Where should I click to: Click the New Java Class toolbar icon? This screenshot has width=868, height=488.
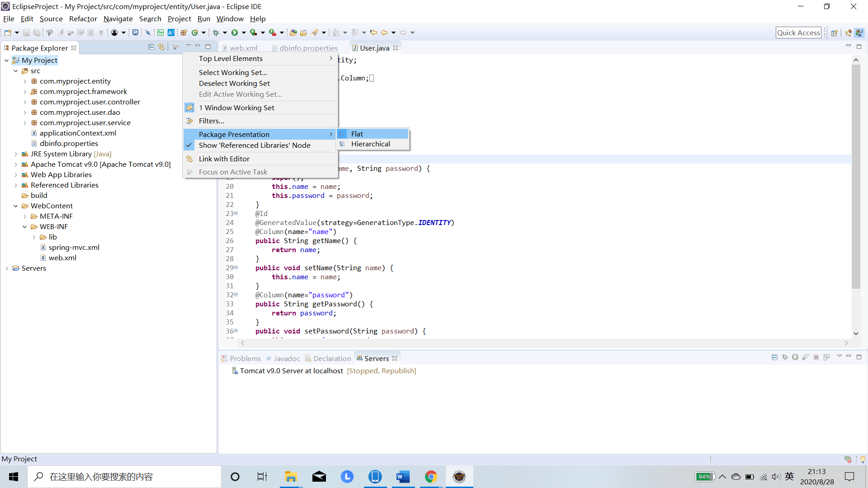[x=195, y=33]
